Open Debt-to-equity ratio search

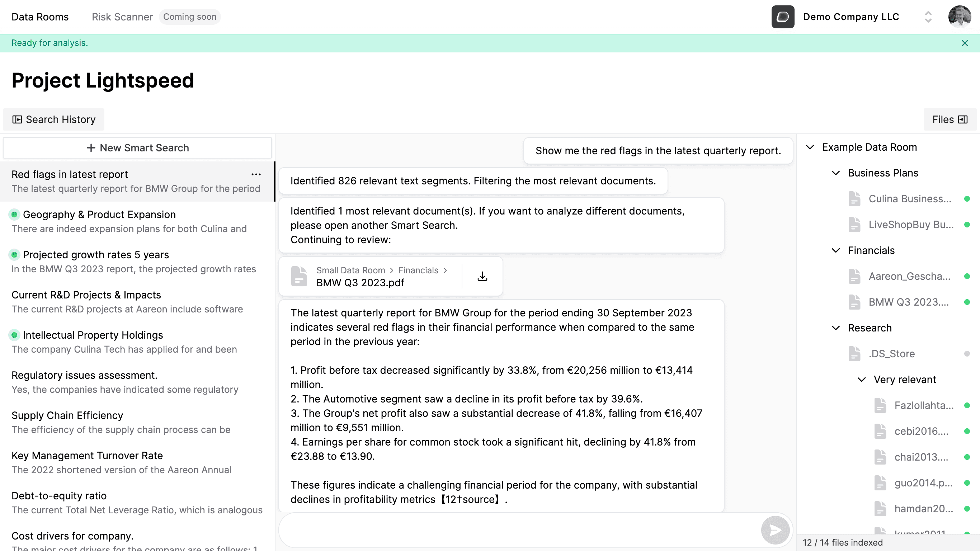[137, 503]
